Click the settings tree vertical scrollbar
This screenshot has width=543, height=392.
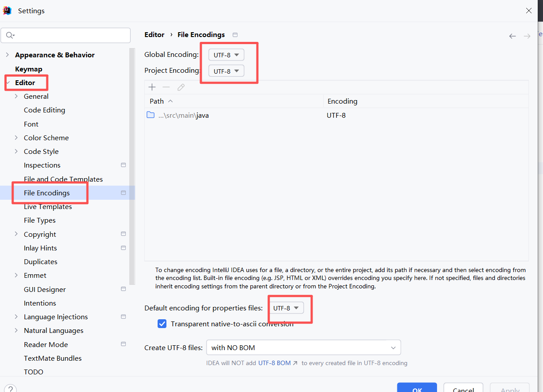click(x=131, y=167)
